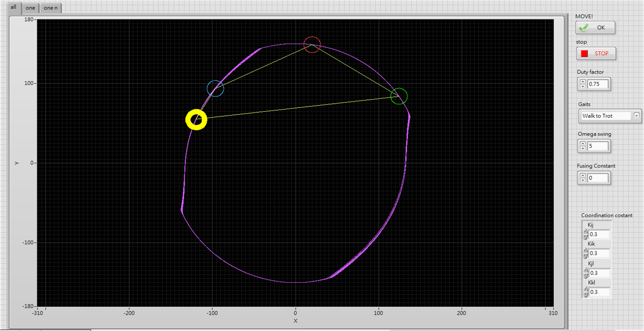
Task: Switch to the "one" tab
Action: coord(30,8)
